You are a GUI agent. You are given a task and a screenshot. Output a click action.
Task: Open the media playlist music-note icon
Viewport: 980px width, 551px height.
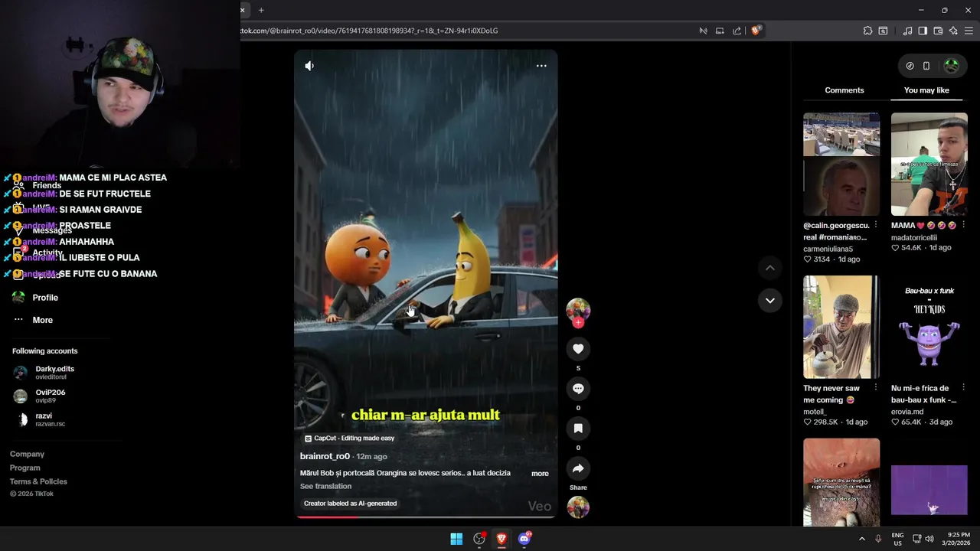[907, 31]
